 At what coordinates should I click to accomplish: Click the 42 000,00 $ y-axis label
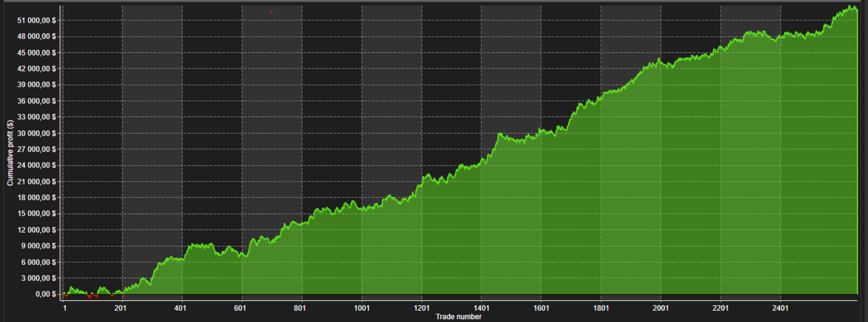coord(36,69)
